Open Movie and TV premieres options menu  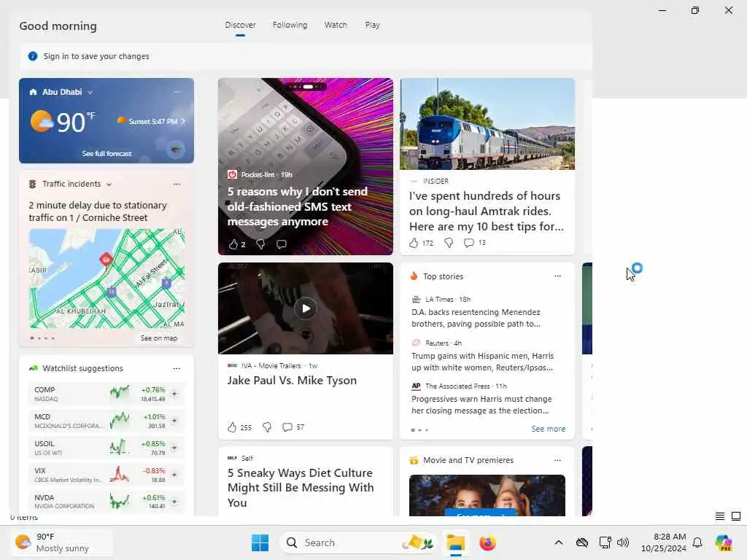[x=557, y=460]
